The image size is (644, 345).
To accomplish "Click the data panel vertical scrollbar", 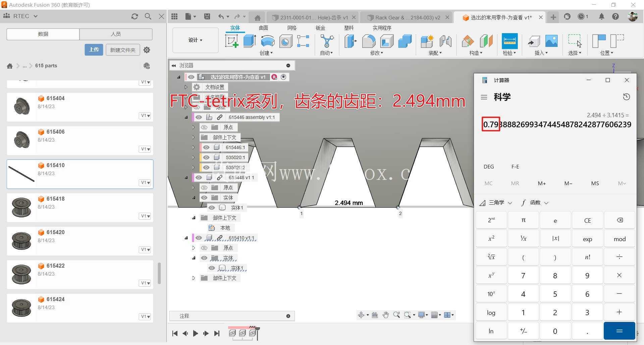I will (x=159, y=273).
